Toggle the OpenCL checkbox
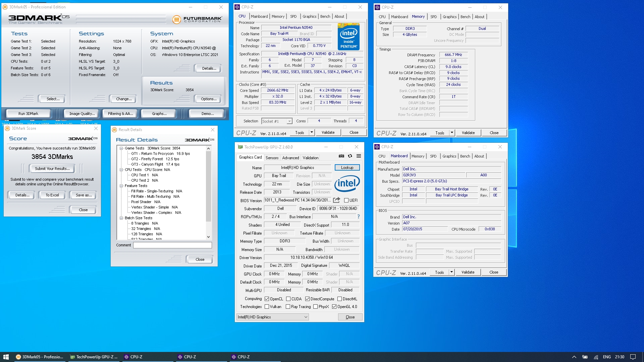Screen dimensions: 644x362 point(267,299)
